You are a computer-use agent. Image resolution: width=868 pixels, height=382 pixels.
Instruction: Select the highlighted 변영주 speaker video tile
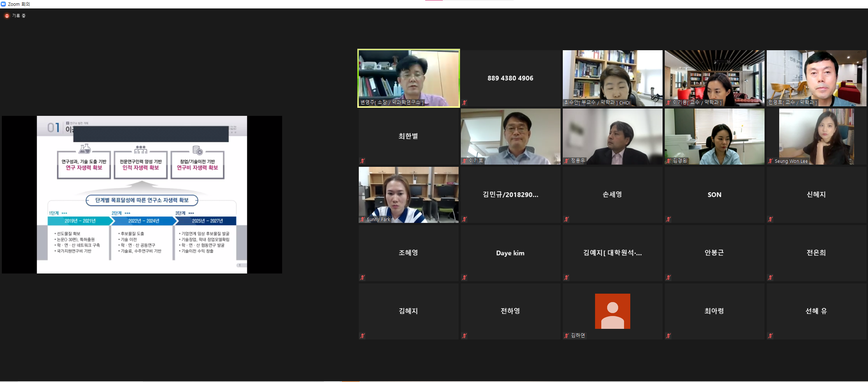(x=408, y=78)
